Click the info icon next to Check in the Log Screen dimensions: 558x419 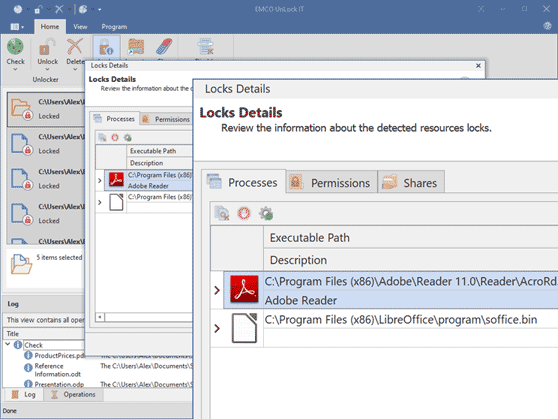pos(18,345)
